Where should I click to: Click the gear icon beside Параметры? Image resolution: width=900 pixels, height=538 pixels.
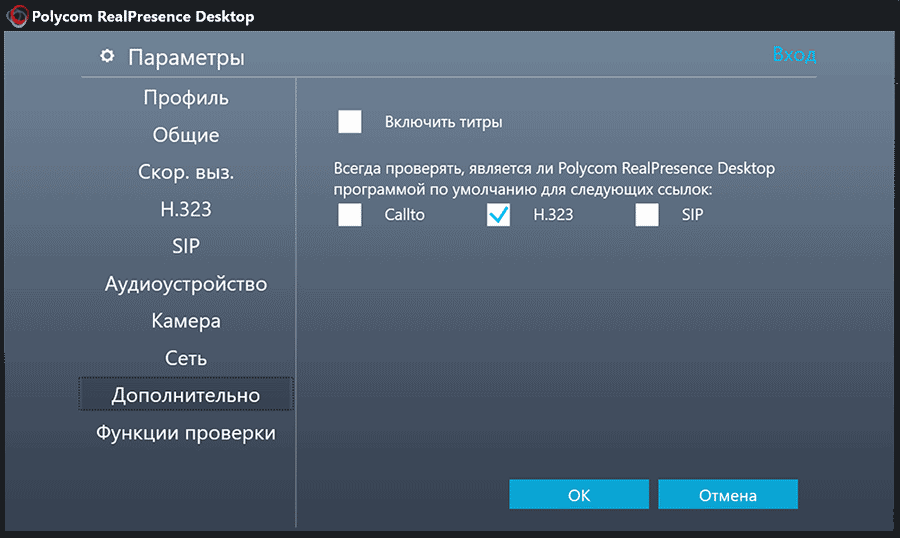107,56
